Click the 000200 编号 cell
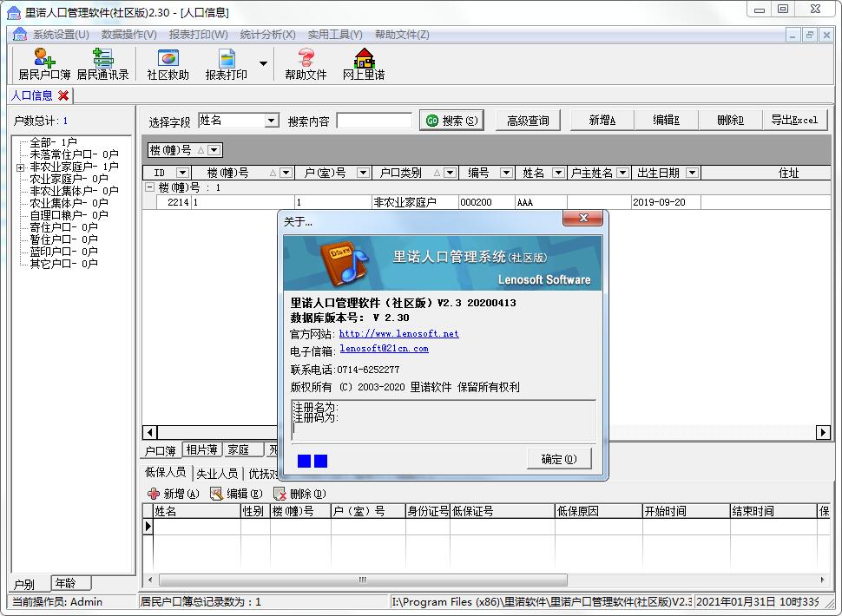The height and width of the screenshot is (616, 842). coord(486,202)
